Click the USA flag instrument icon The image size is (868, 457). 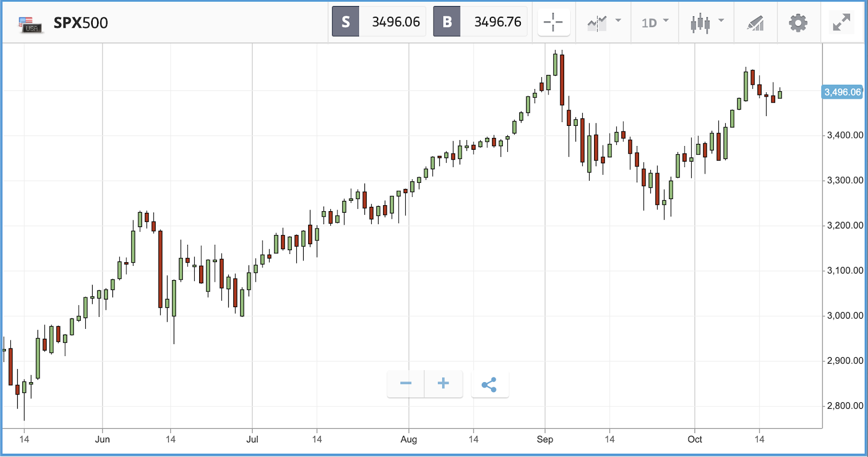click(x=30, y=24)
